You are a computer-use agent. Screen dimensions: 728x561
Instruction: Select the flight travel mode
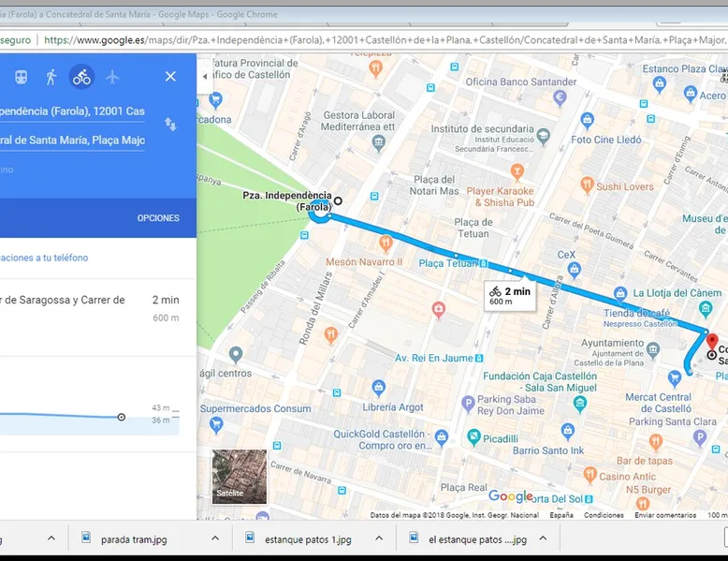[112, 77]
